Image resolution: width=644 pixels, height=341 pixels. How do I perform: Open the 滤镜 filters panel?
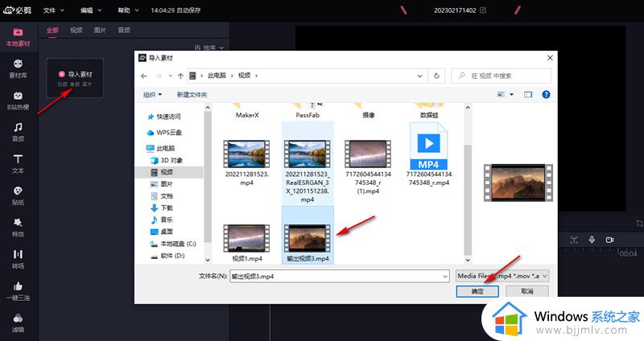pos(18,323)
